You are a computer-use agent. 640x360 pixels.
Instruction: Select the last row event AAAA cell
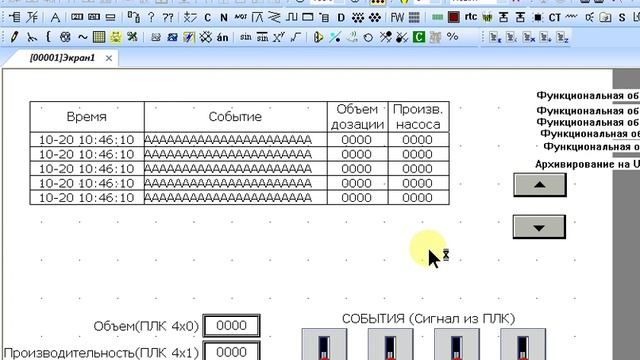point(236,198)
